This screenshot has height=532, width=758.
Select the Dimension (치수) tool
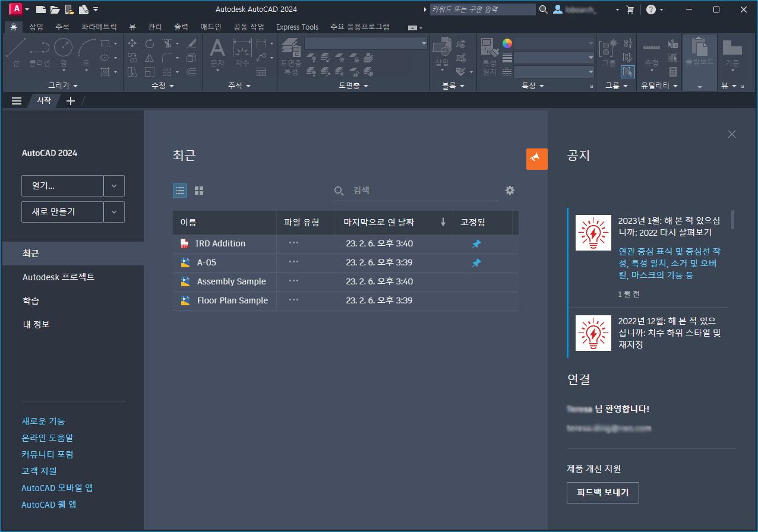coord(242,52)
